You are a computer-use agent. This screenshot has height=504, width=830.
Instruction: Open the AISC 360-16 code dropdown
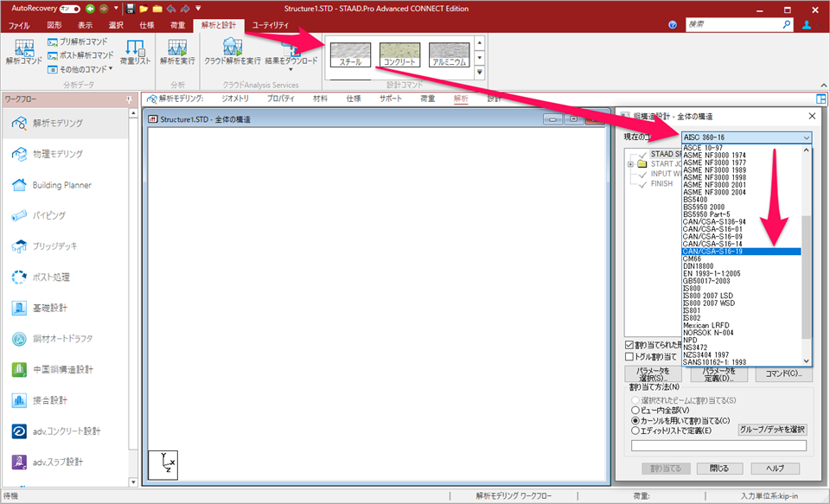(x=746, y=137)
